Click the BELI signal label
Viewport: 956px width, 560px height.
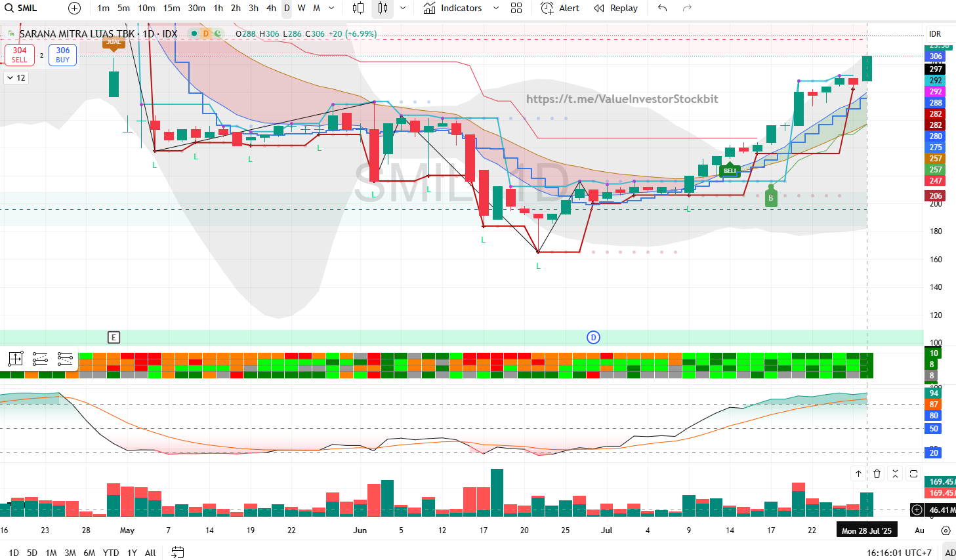tap(730, 170)
